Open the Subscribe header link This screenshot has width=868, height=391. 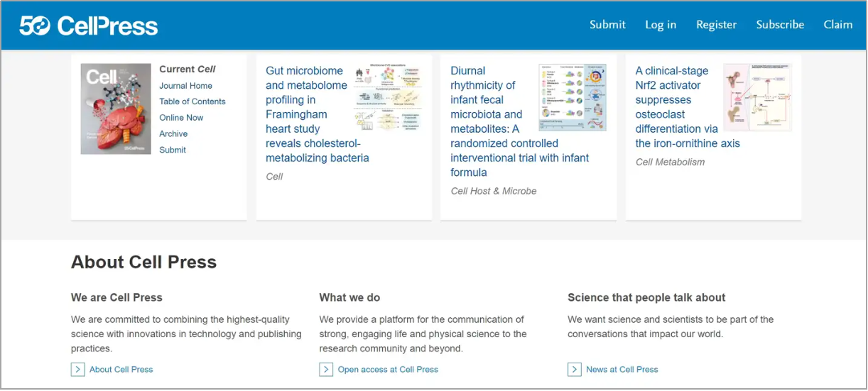(780, 24)
